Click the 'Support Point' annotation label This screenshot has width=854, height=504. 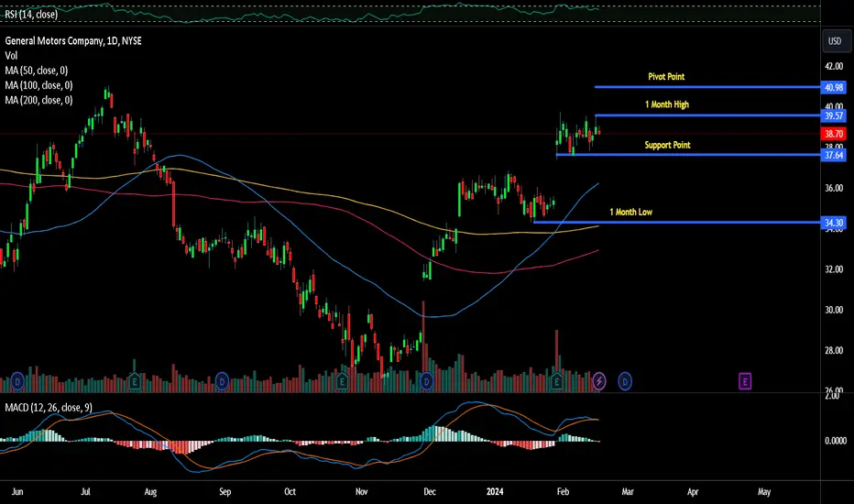click(667, 145)
